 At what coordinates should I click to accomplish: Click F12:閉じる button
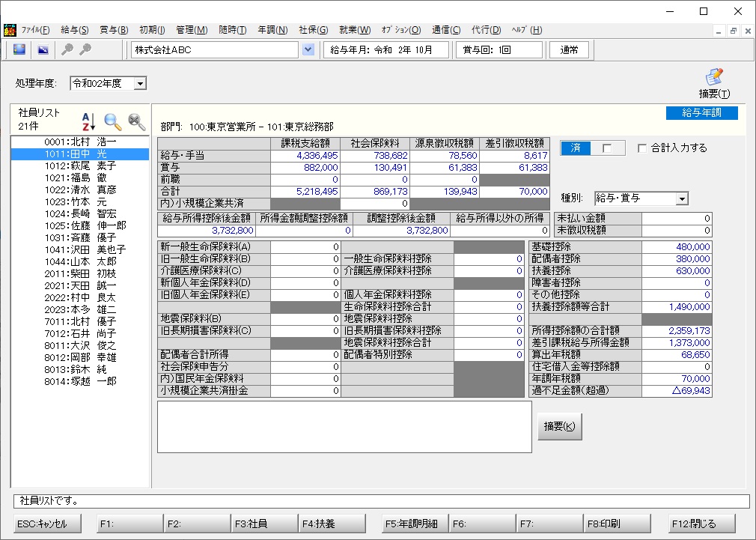701,524
